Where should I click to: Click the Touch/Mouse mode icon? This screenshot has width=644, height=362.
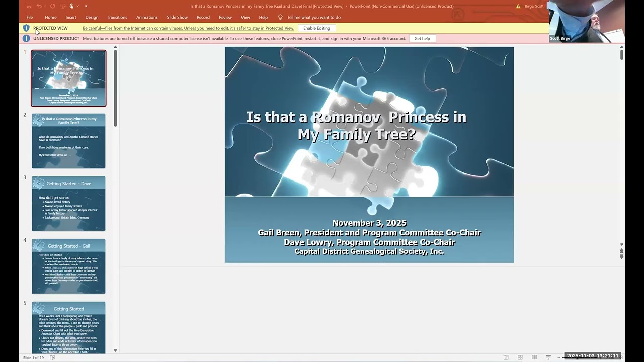coord(72,6)
